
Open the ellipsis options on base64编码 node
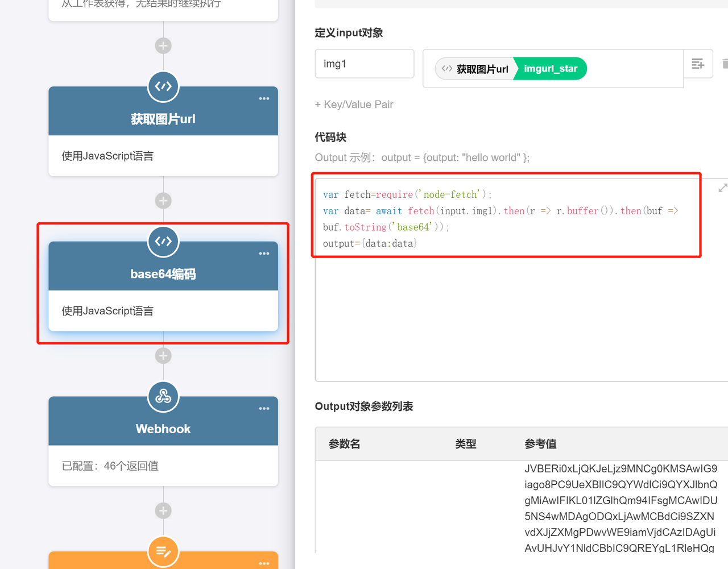click(264, 254)
